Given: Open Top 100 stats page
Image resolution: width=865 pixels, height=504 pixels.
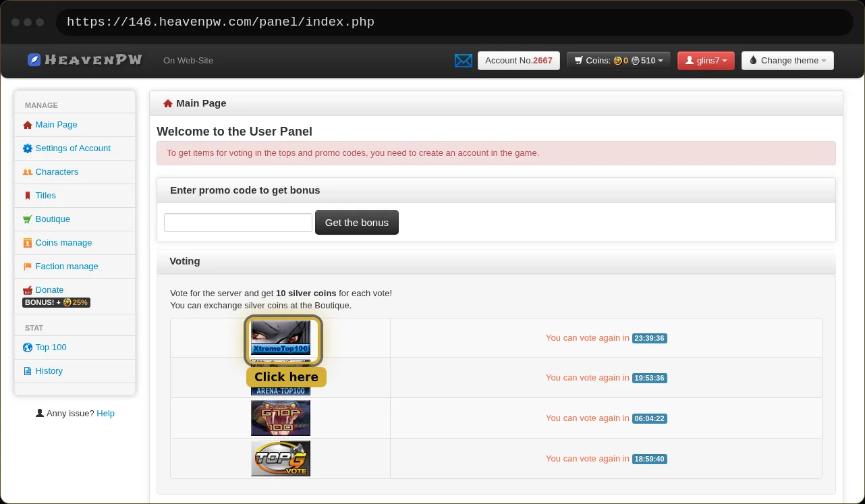Looking at the screenshot, I should 51,347.
